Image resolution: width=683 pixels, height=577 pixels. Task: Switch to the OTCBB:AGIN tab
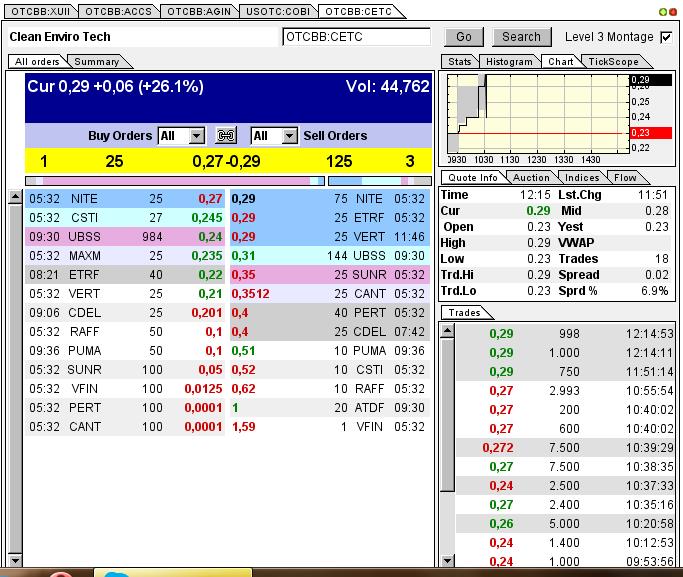coord(196,12)
